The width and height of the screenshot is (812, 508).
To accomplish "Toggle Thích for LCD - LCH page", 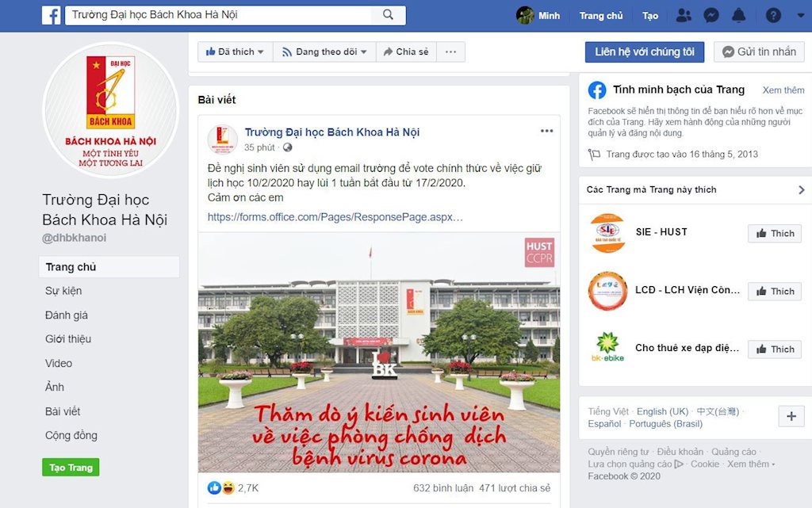I will (x=774, y=291).
